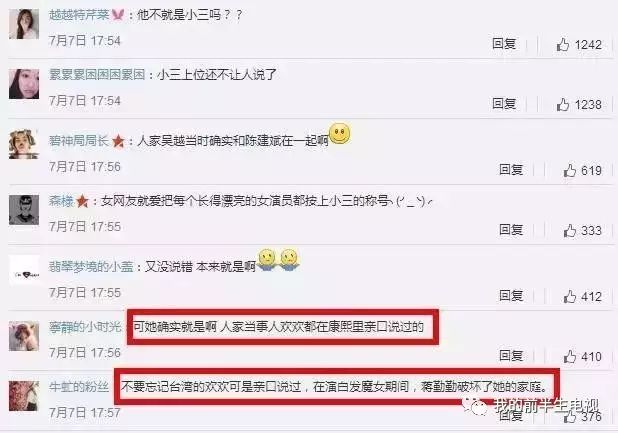Click thumbs-up icon beside 410

[x=570, y=356]
